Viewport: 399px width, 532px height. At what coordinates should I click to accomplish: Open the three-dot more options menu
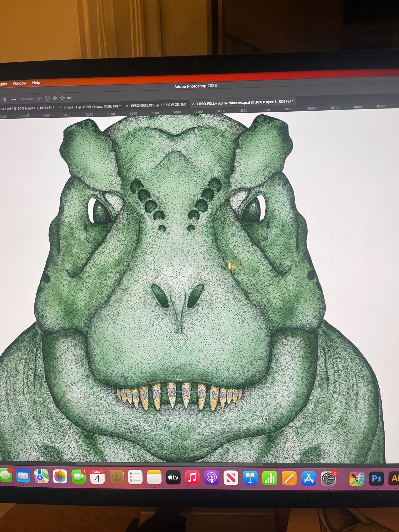(14, 99)
